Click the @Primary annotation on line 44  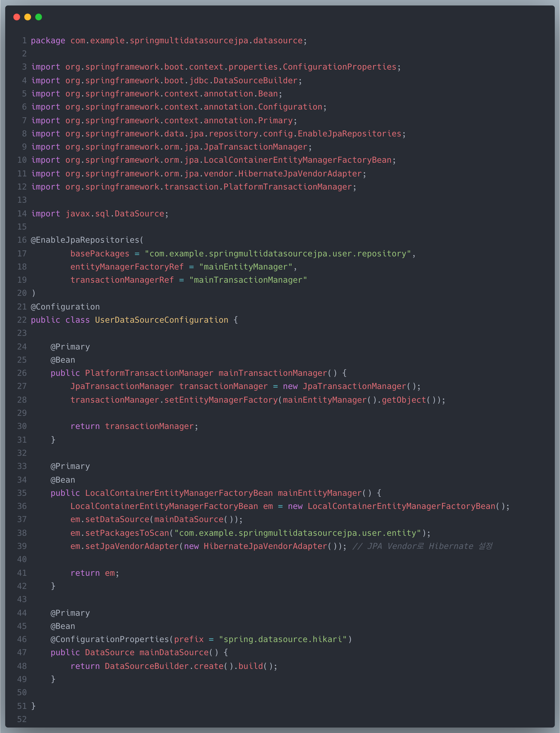click(70, 613)
